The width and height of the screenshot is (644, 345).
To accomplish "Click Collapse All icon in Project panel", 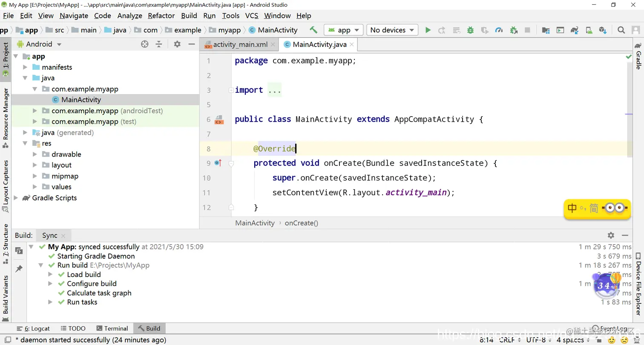I will (159, 44).
